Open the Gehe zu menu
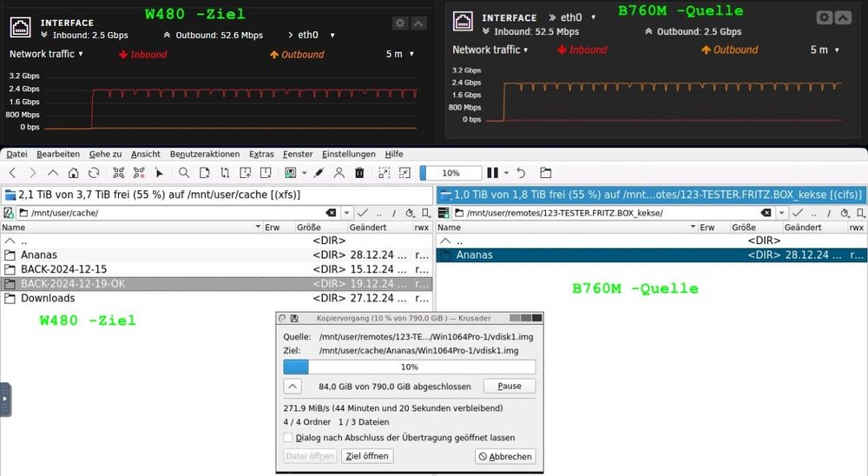The width and height of the screenshot is (868, 476). coord(105,154)
